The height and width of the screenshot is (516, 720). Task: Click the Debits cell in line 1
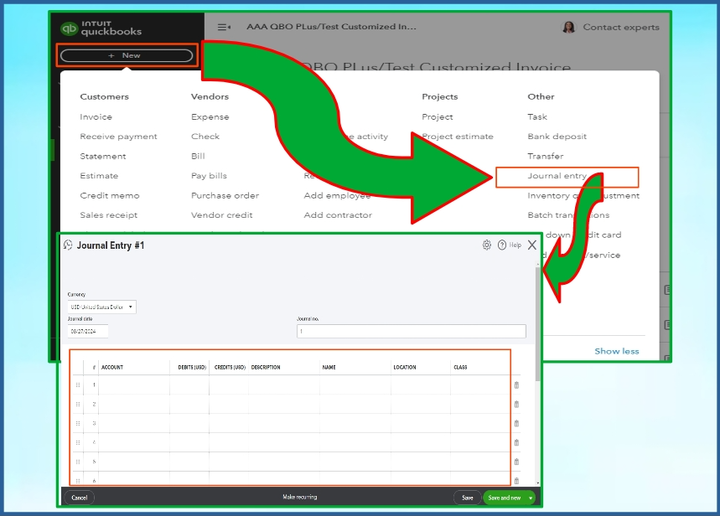189,385
